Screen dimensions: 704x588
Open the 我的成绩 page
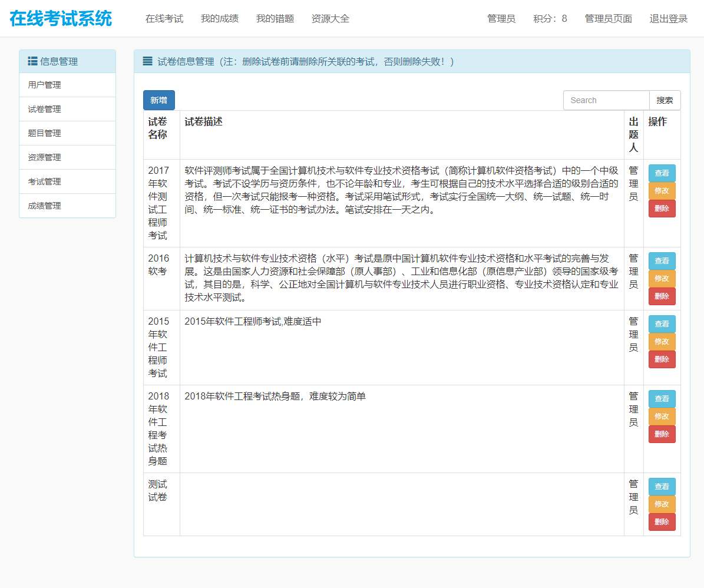click(220, 18)
